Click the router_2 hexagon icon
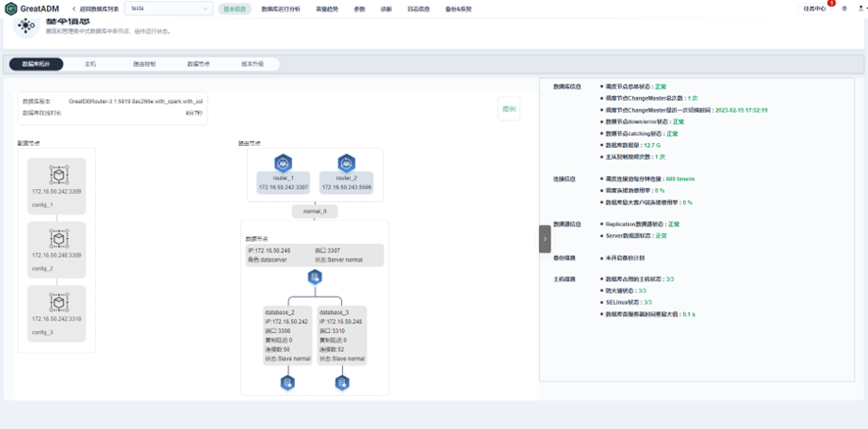Viewport: 868px width, 429px height. pyautogui.click(x=347, y=164)
